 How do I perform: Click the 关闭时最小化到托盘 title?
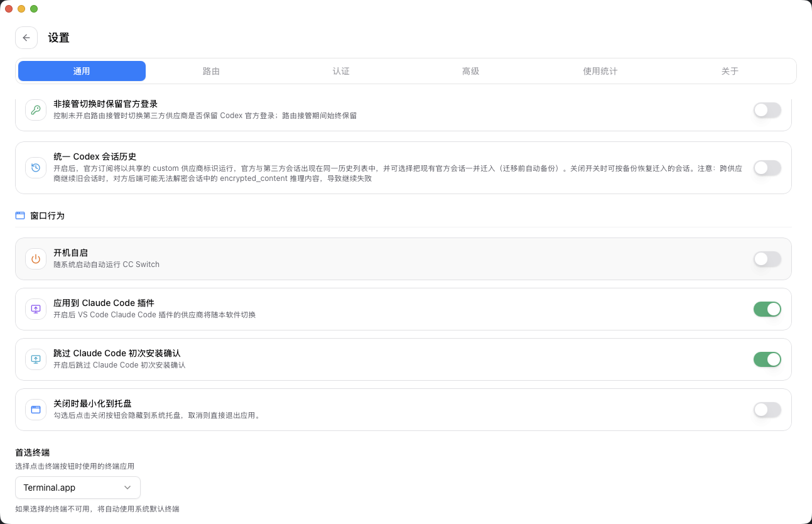point(92,403)
